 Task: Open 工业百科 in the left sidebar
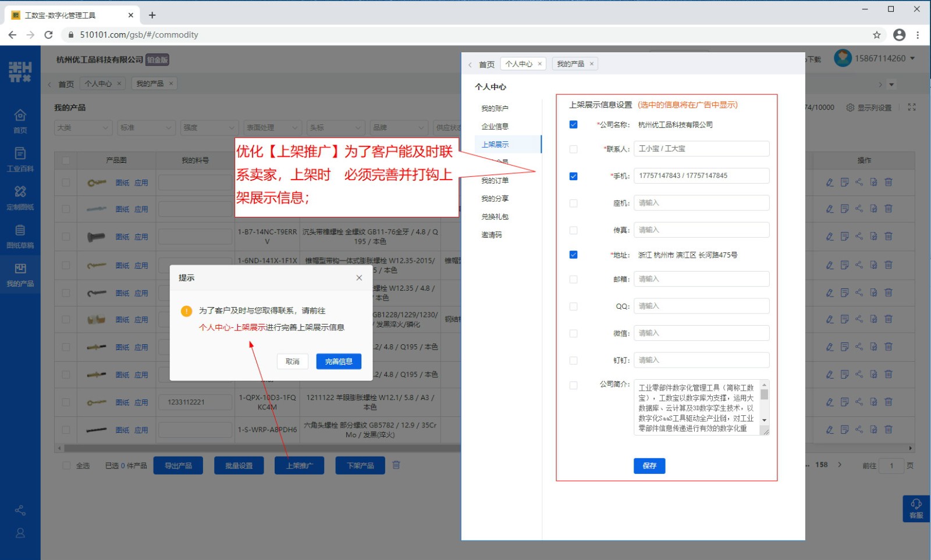coord(20,159)
